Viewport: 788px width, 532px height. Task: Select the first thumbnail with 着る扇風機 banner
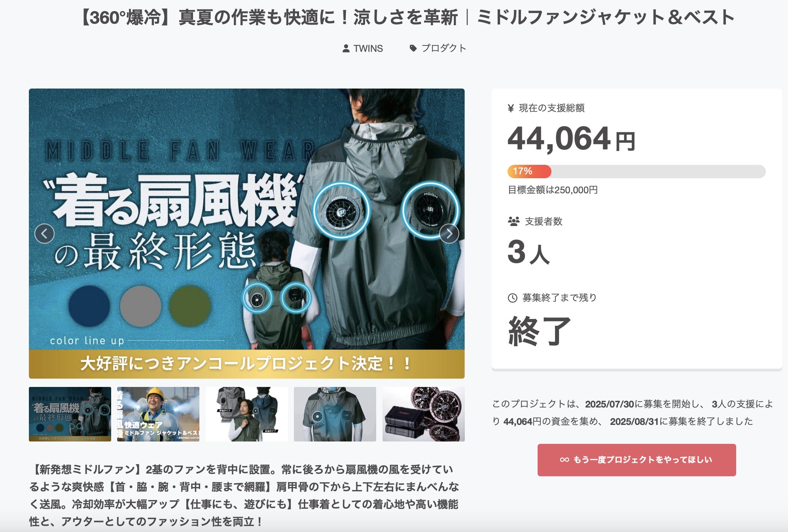(x=70, y=414)
